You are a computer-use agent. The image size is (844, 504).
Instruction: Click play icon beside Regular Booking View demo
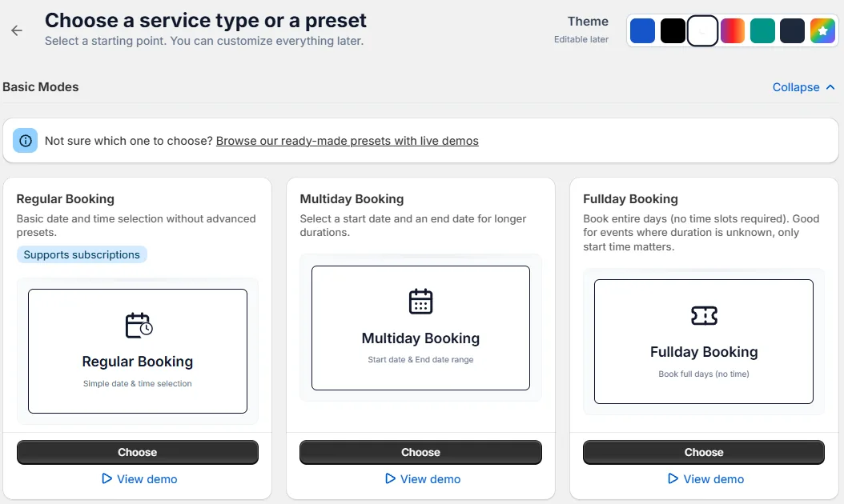click(107, 478)
